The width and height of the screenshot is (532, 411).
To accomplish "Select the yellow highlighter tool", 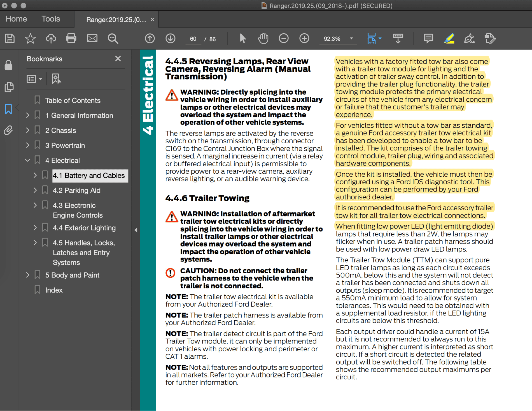I will coord(449,38).
